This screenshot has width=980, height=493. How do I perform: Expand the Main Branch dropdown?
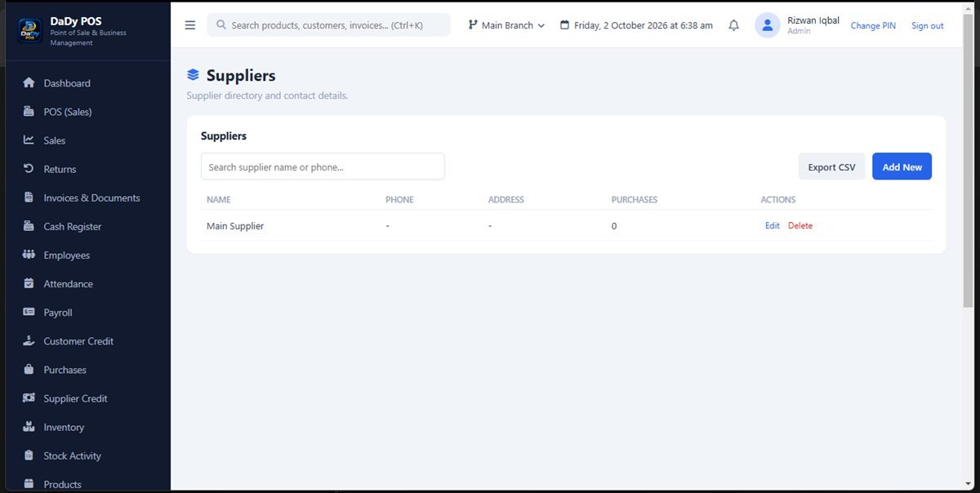coord(506,25)
